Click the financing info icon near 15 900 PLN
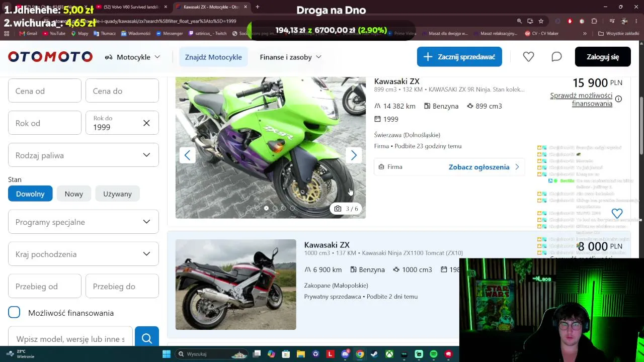 tap(618, 99)
